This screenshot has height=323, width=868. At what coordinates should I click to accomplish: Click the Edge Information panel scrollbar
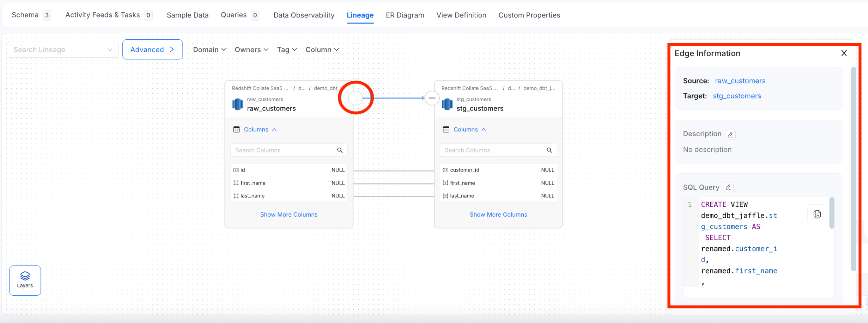[853, 169]
